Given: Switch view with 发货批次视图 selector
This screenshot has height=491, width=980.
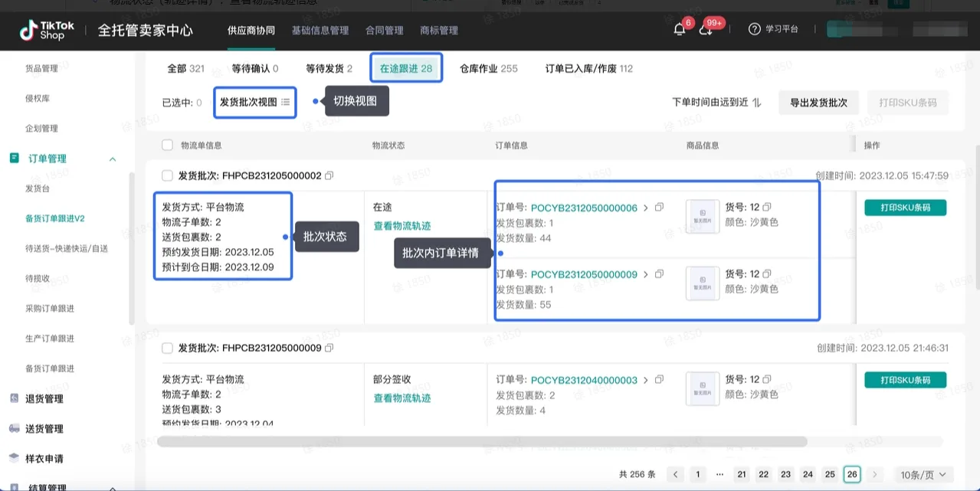Looking at the screenshot, I should [254, 102].
